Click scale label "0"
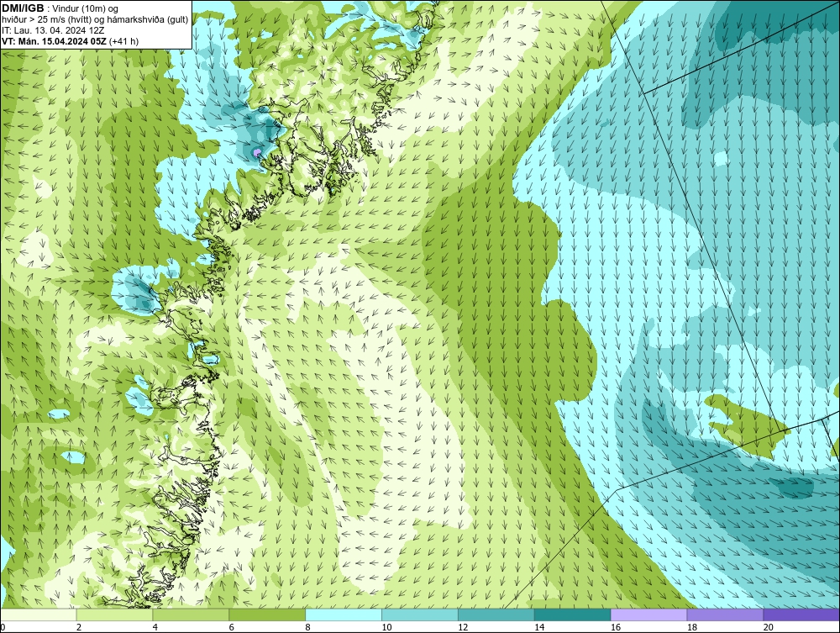Screen dimensions: 840x633 (3, 627)
